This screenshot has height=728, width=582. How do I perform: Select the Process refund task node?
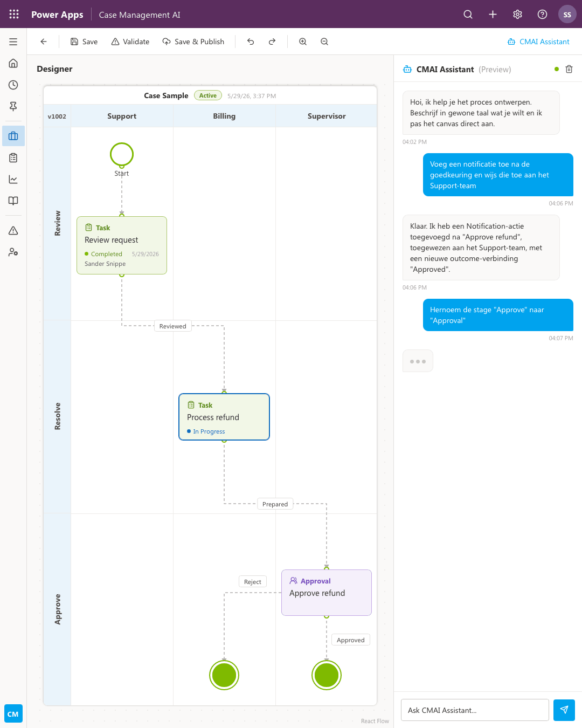pos(224,417)
